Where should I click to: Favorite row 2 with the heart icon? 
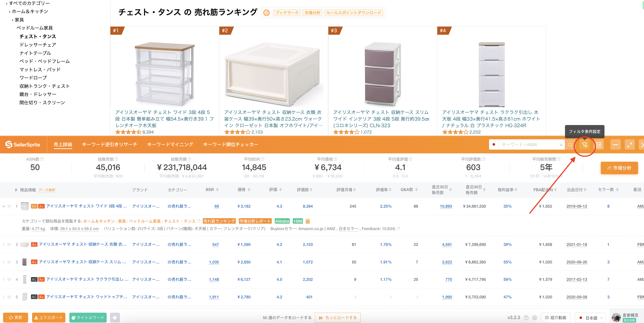click(x=9, y=244)
